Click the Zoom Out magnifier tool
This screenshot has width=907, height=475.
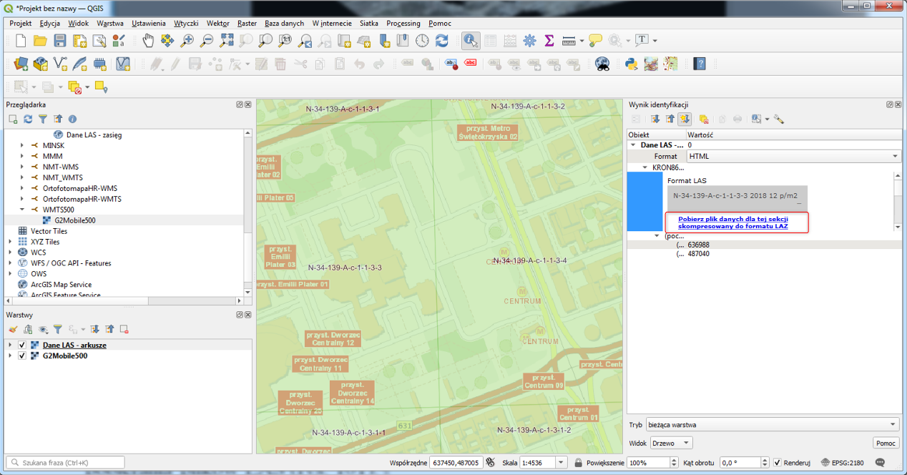coord(206,40)
